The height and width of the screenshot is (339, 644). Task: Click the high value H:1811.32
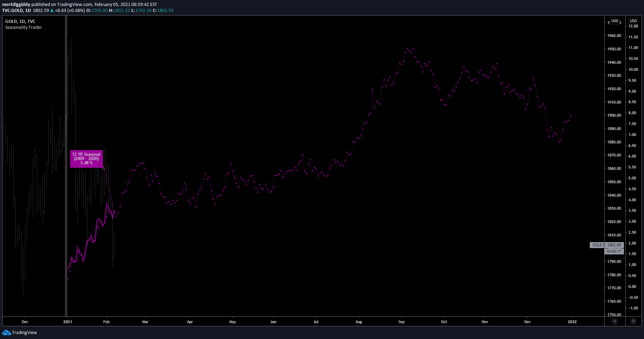[119, 11]
